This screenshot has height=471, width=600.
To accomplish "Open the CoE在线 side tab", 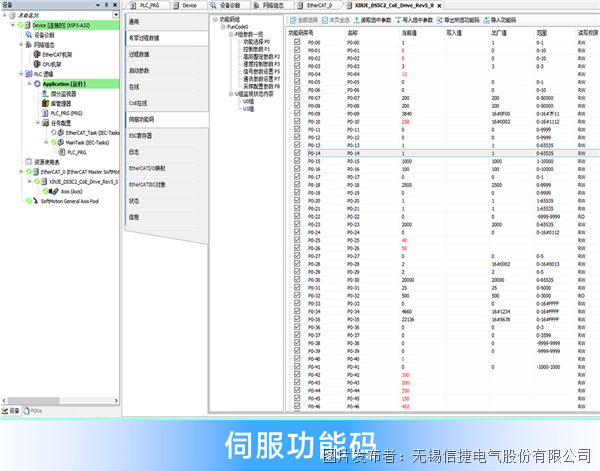I will 167,103.
